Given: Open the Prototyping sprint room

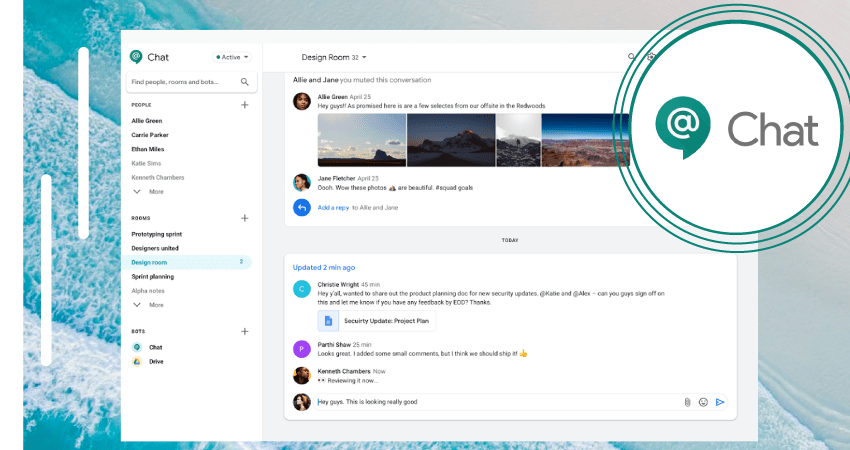Looking at the screenshot, I should click(x=157, y=234).
